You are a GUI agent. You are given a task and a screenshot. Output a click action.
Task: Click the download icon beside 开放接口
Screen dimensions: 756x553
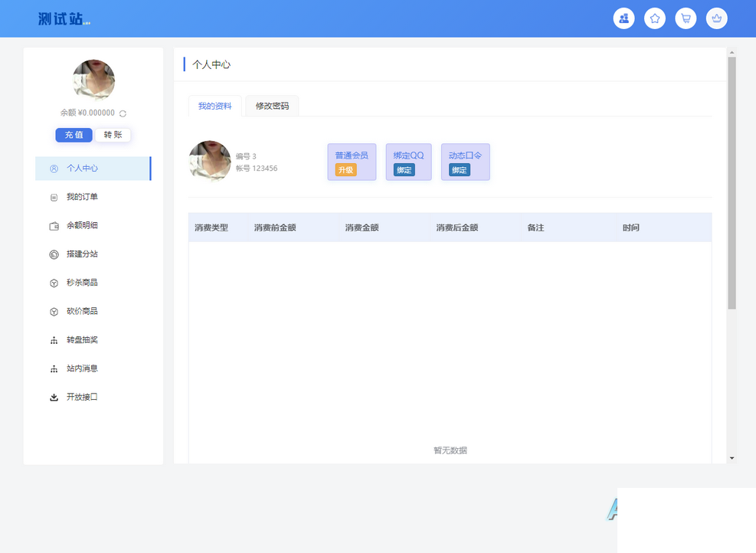point(54,398)
